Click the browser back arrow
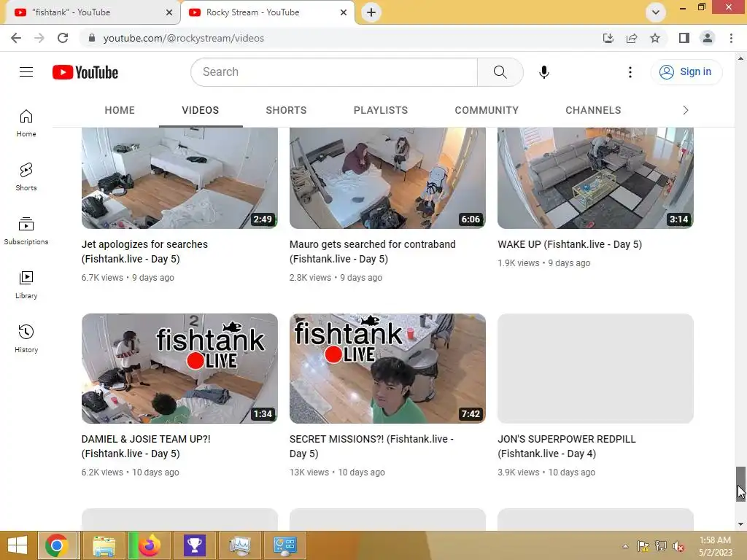Image resolution: width=747 pixels, height=560 pixels. pos(16,38)
